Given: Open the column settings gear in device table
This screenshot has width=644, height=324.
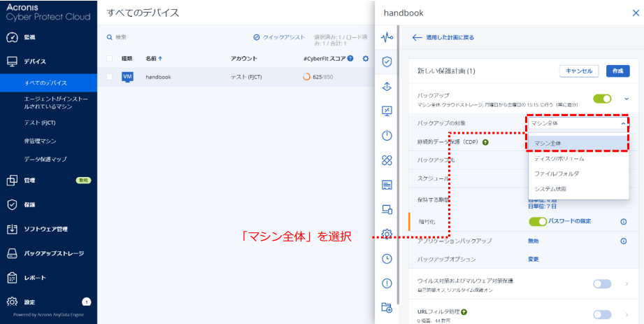Looking at the screenshot, I should [x=365, y=59].
